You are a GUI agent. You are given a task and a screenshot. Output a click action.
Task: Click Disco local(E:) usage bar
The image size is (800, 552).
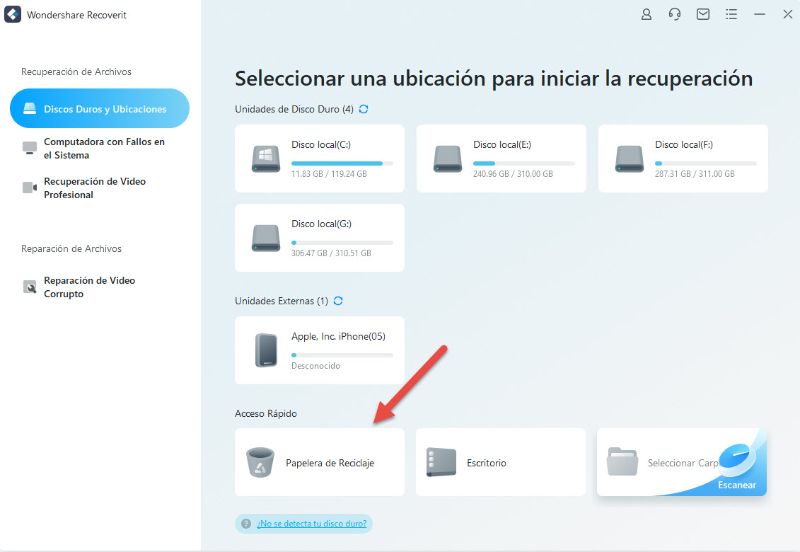(x=524, y=163)
